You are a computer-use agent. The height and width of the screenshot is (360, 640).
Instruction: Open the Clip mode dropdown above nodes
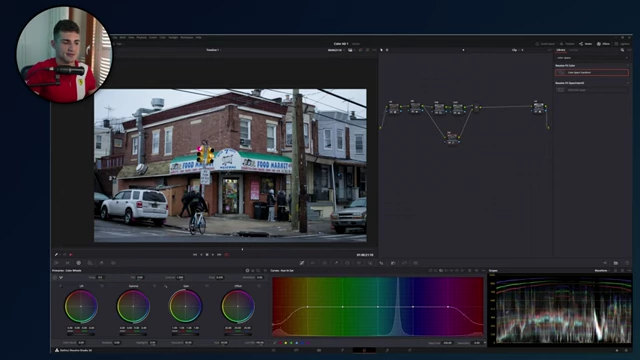coord(516,50)
